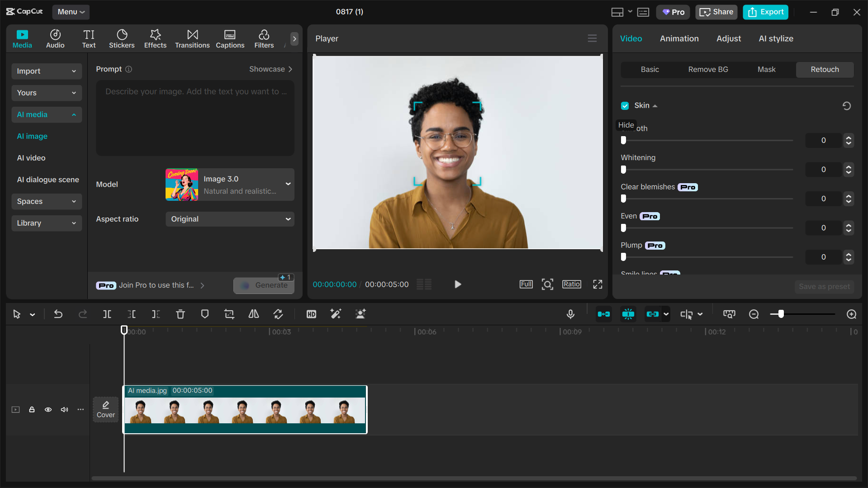Lock the video track
The width and height of the screenshot is (868, 488).
click(x=32, y=410)
